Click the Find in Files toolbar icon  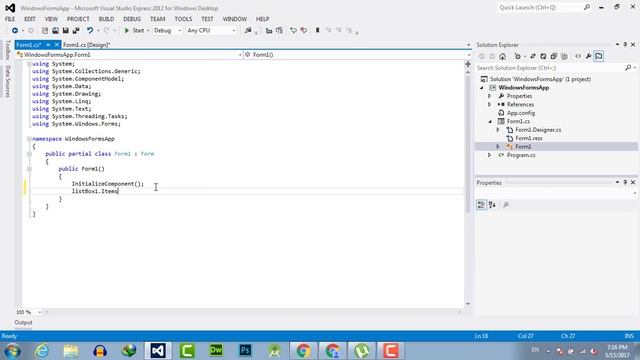click(248, 31)
